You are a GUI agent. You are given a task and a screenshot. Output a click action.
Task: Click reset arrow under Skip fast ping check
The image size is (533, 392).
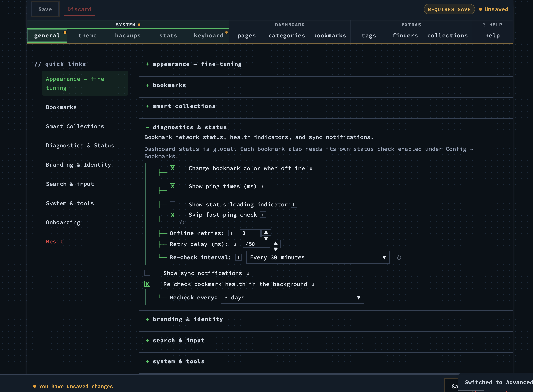coord(182,222)
